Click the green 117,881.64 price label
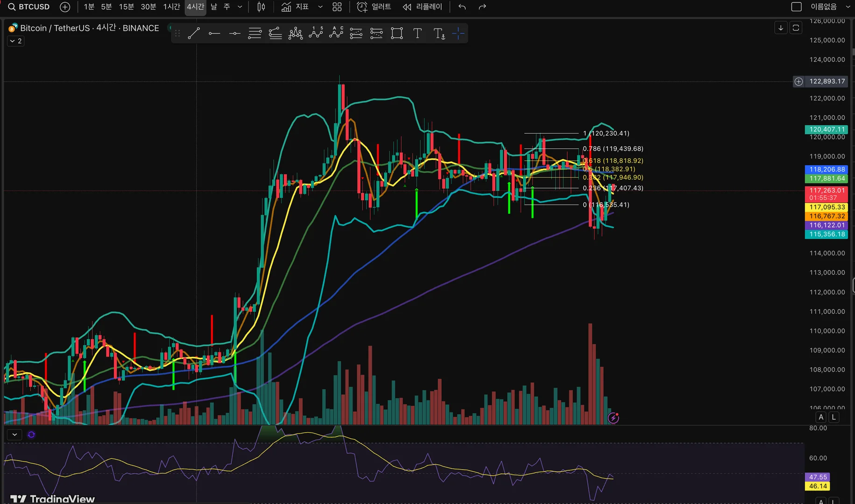This screenshot has height=504, width=855. click(x=827, y=178)
